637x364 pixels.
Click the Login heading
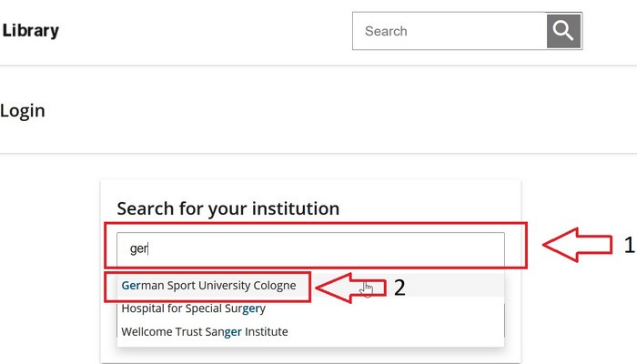point(23,111)
